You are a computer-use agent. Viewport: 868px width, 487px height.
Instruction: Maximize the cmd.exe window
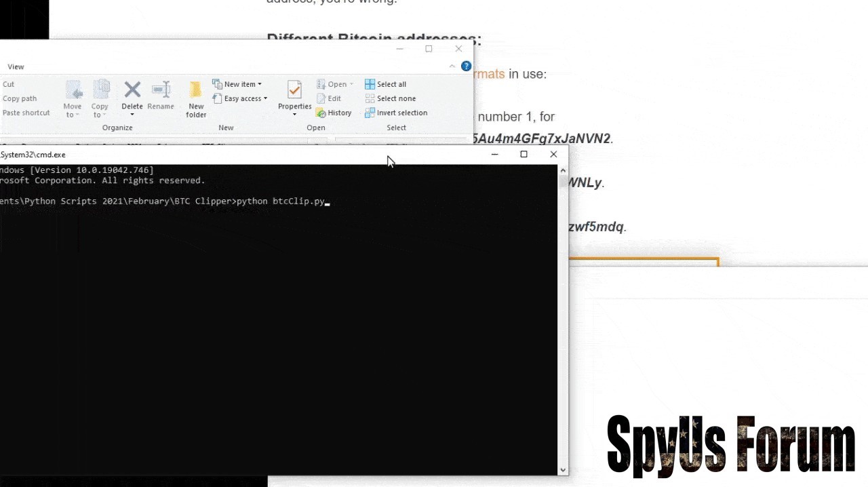(x=524, y=155)
